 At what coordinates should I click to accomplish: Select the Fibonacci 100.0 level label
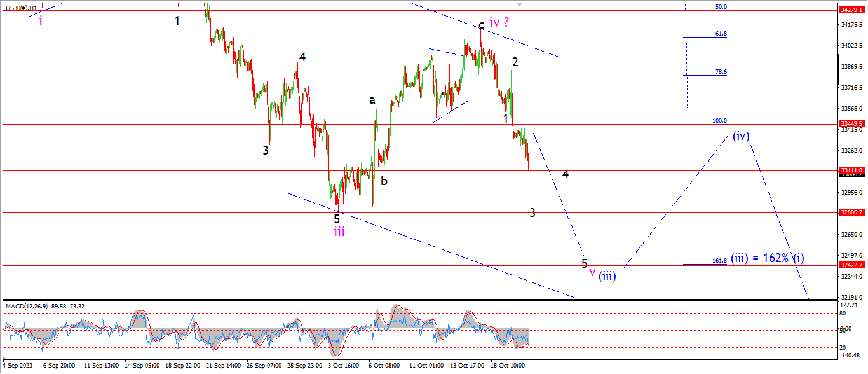coord(719,121)
